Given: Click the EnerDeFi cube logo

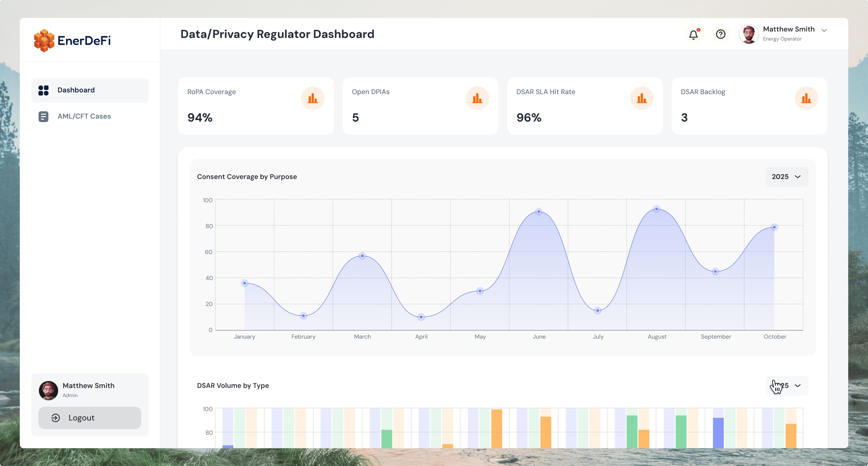Looking at the screenshot, I should click(x=44, y=41).
